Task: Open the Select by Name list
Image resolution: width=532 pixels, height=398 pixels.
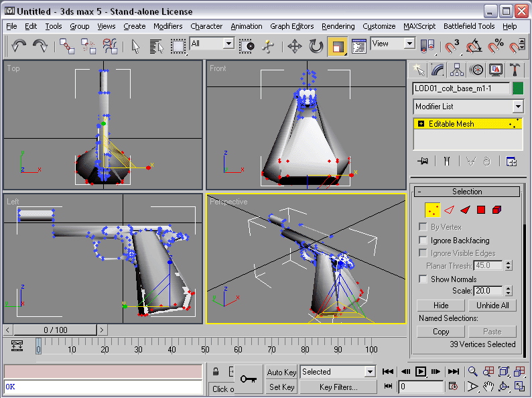Action: 156,46
